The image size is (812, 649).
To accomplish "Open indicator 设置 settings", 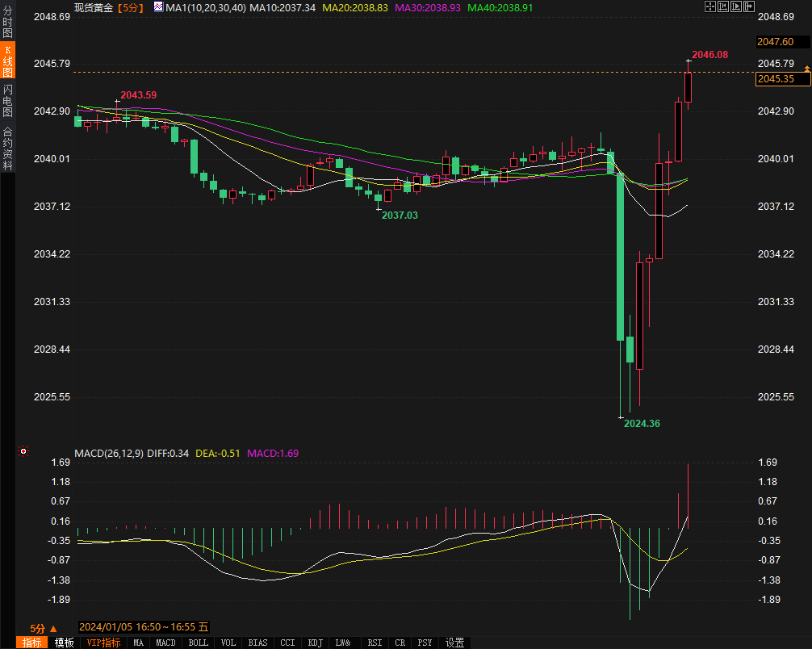I will tap(454, 643).
